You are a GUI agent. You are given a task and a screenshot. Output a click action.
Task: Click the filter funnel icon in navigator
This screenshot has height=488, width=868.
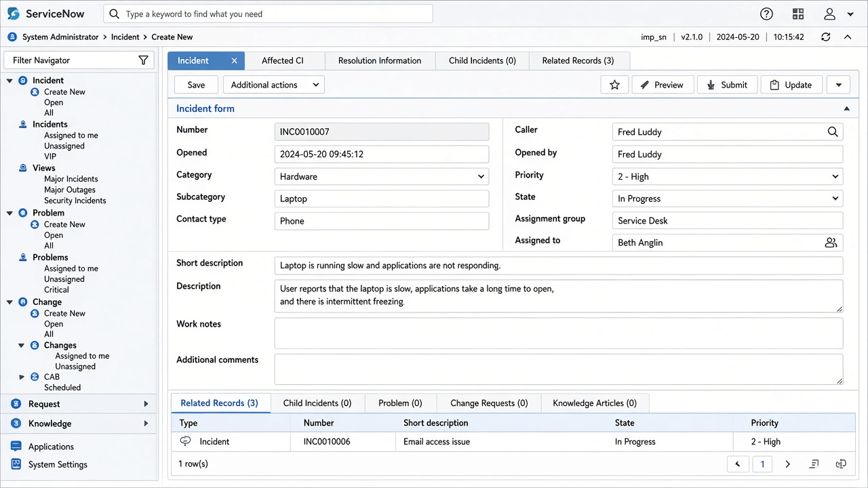click(x=143, y=60)
